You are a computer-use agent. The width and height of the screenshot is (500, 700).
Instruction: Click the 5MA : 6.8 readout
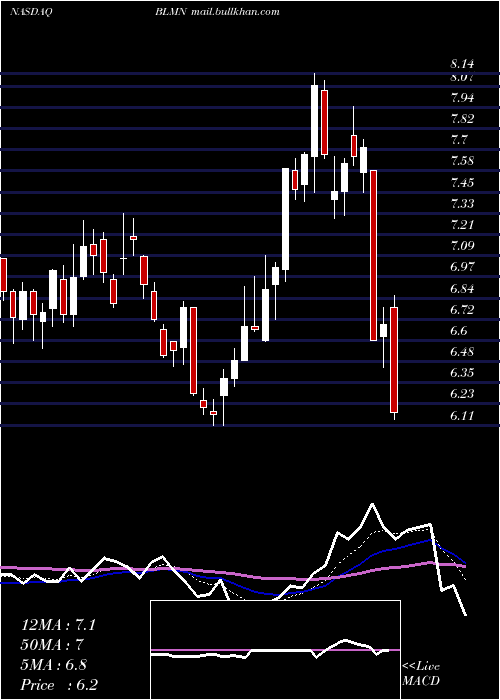pos(54,665)
